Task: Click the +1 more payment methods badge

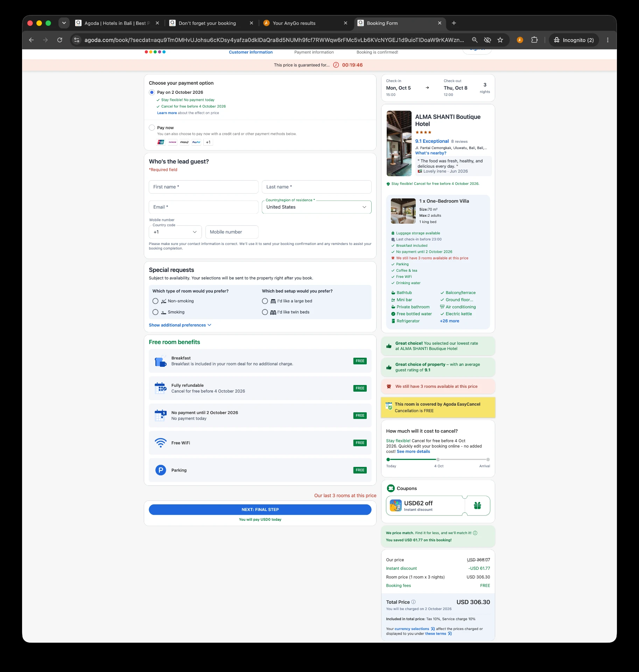Action: 208,142
